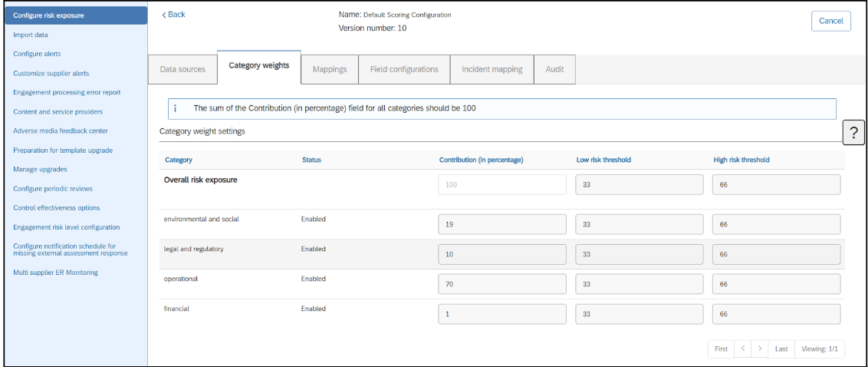Click the Category weight settings heading
The image size is (868, 367).
[202, 132]
